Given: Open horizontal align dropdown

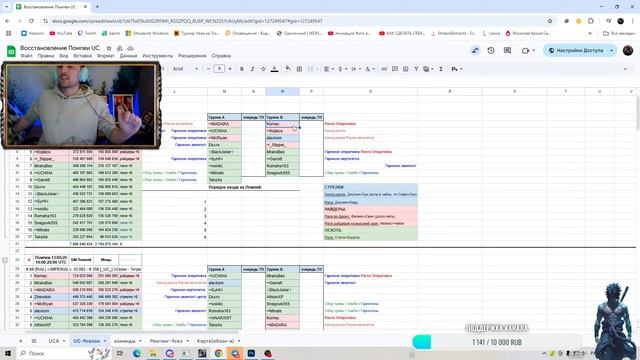Looking at the screenshot, I should (329, 69).
